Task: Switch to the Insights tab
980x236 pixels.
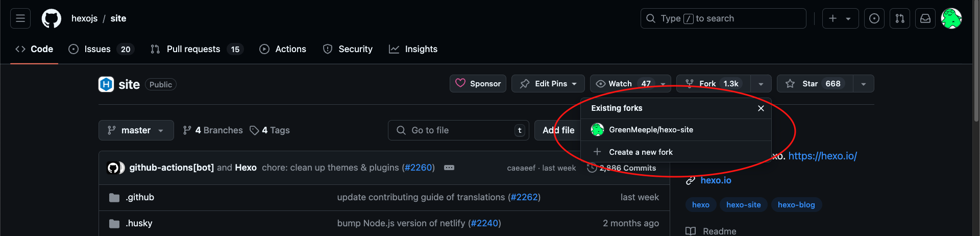Action: [413, 49]
